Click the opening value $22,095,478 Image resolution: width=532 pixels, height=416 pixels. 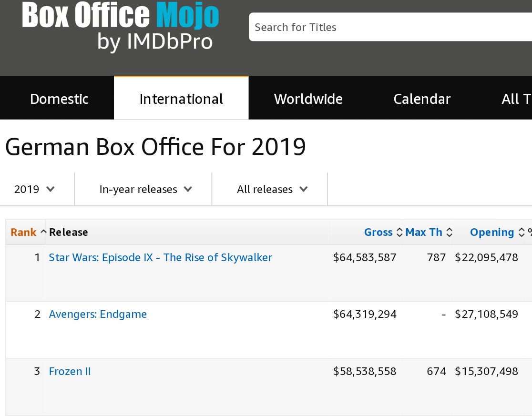[486, 257]
